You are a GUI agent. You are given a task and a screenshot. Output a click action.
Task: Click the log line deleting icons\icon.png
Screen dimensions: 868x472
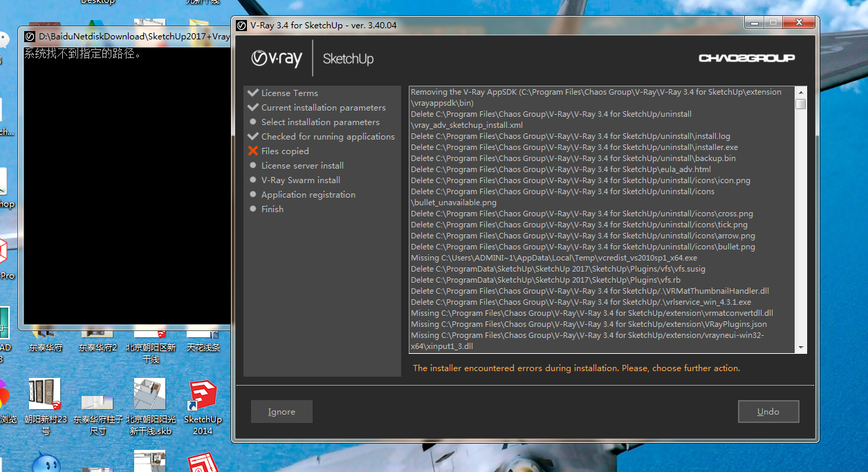[x=580, y=180]
